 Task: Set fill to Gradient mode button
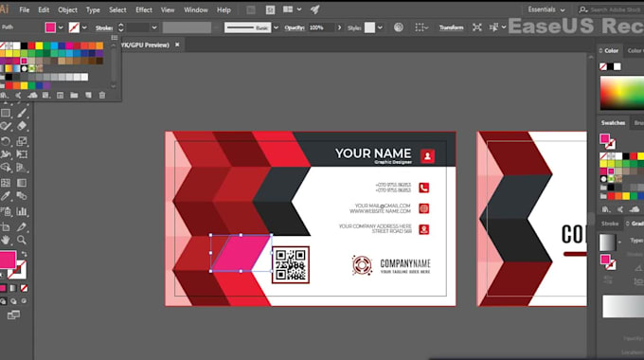tap(13, 288)
